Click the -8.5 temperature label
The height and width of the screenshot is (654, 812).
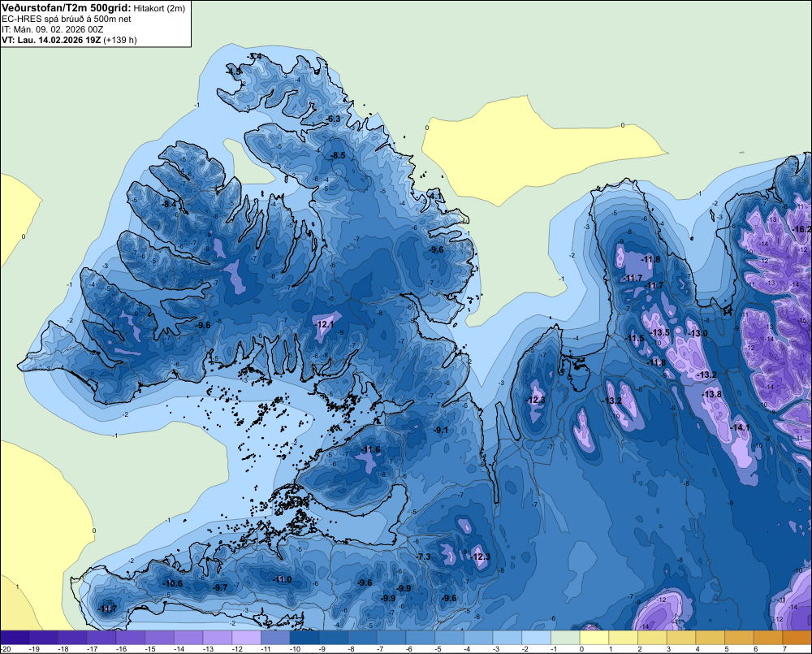pyautogui.click(x=338, y=155)
